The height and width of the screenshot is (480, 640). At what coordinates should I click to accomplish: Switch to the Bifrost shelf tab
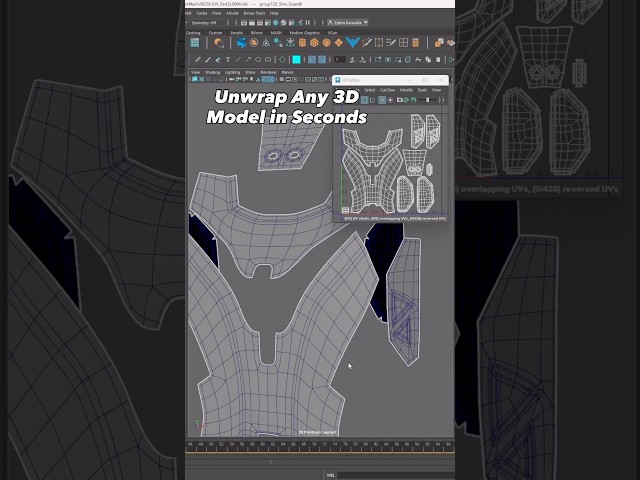click(256, 33)
